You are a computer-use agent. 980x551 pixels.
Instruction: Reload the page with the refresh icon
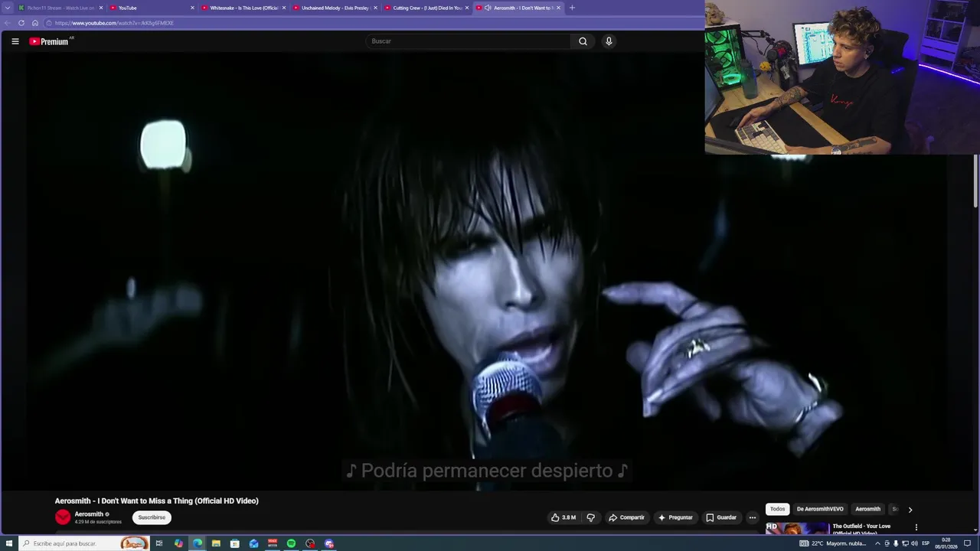21,23
